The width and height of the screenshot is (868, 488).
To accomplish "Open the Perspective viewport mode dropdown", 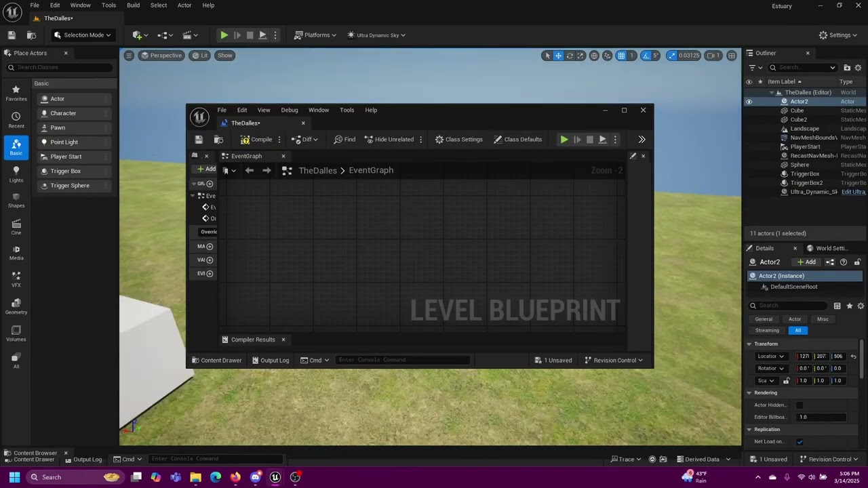I will pyautogui.click(x=161, y=56).
